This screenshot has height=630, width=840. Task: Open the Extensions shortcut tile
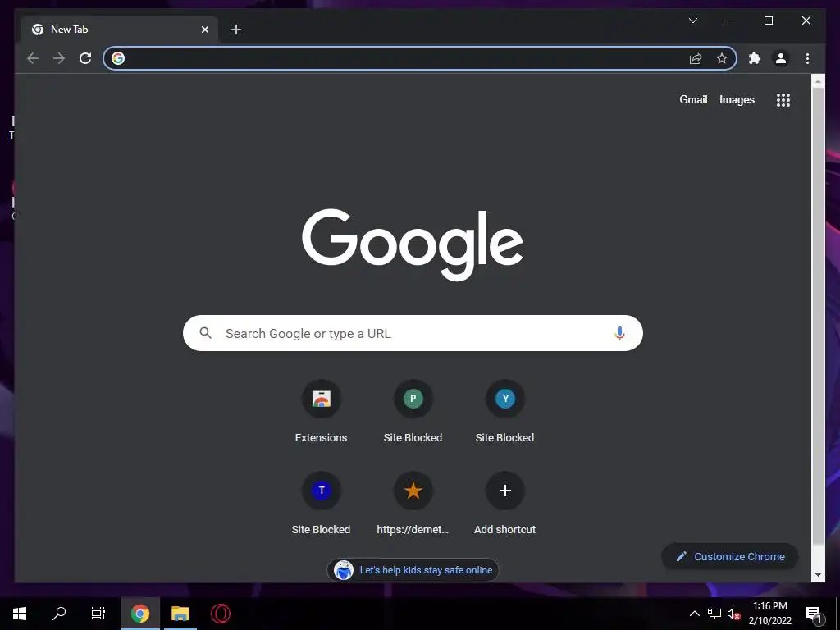(321, 412)
